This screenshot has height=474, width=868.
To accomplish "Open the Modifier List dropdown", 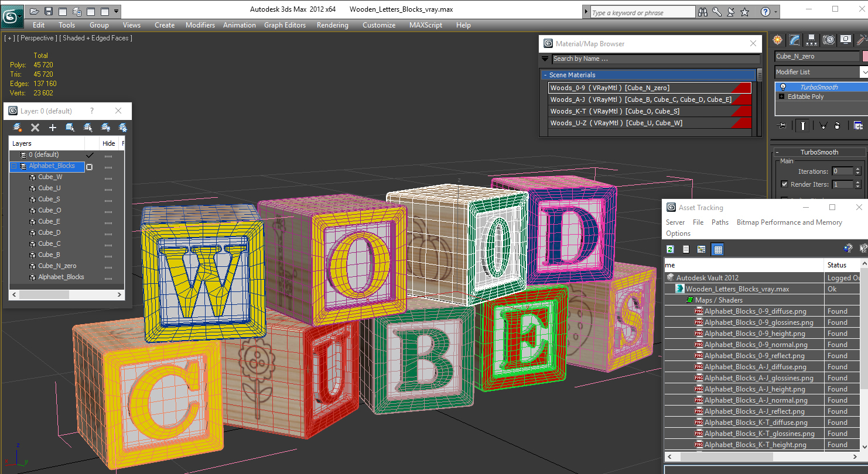I will [x=865, y=72].
